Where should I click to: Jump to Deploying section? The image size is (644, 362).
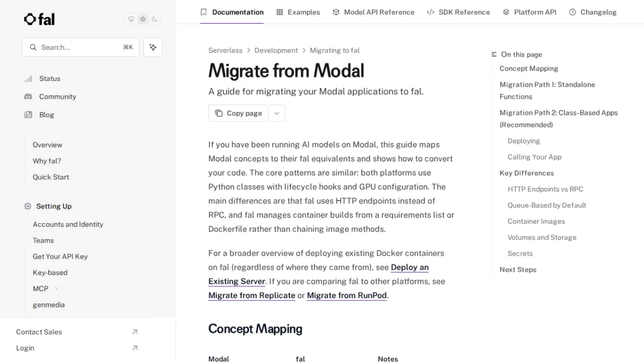click(x=524, y=141)
